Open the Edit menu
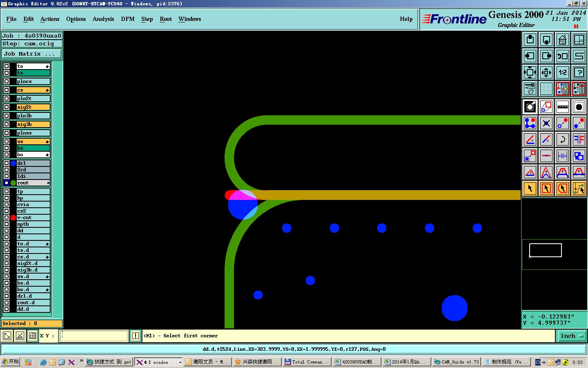The height and width of the screenshot is (368, 588). click(29, 19)
